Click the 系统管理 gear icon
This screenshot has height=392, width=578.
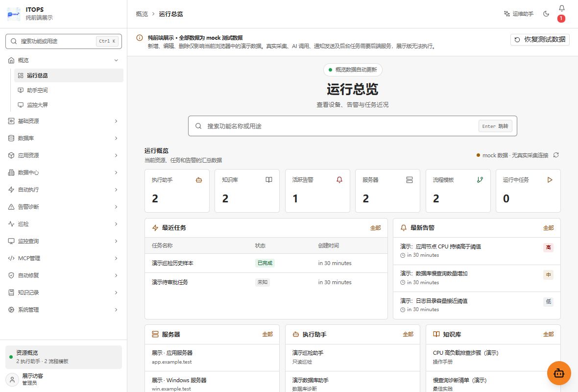[x=11, y=310]
